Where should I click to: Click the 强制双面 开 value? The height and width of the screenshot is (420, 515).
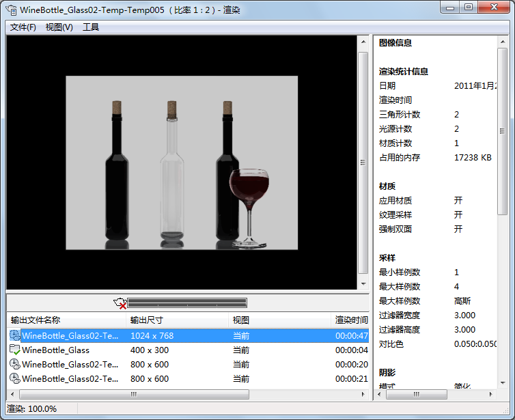[458, 229]
